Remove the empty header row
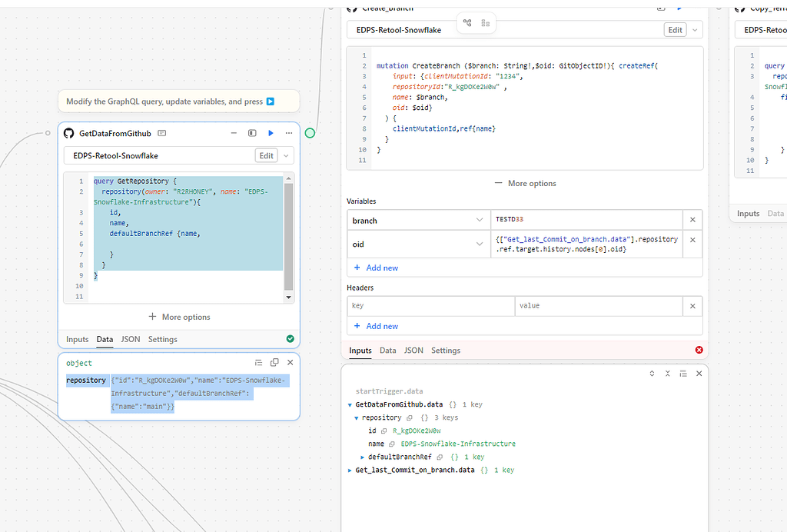The image size is (787, 532). tap(692, 306)
